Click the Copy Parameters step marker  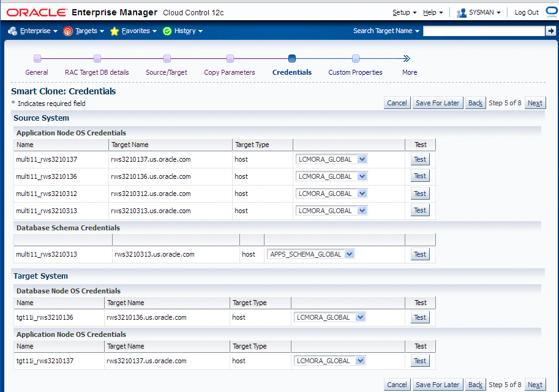pyautogui.click(x=230, y=59)
